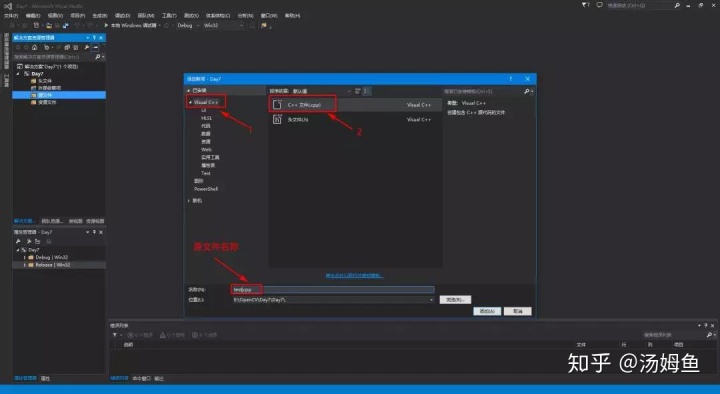The width and height of the screenshot is (720, 394).
Task: Collapse the Installed node in dialog tree
Action: click(x=189, y=90)
